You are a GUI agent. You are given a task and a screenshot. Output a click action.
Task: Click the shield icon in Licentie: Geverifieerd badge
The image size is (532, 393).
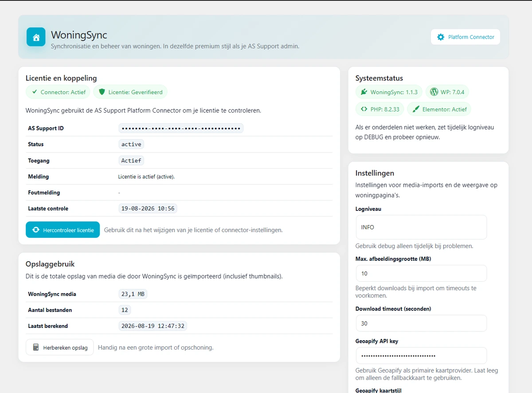tap(102, 92)
